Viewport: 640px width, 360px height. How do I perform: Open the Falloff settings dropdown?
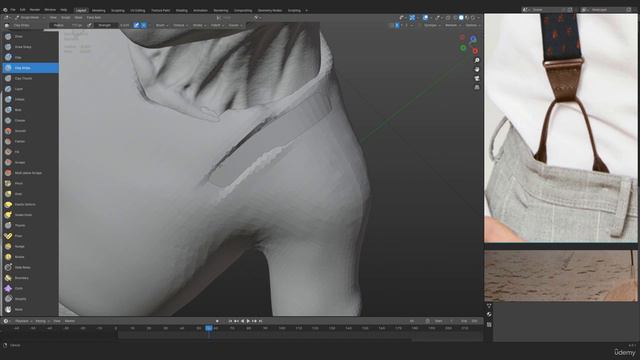coord(217,25)
